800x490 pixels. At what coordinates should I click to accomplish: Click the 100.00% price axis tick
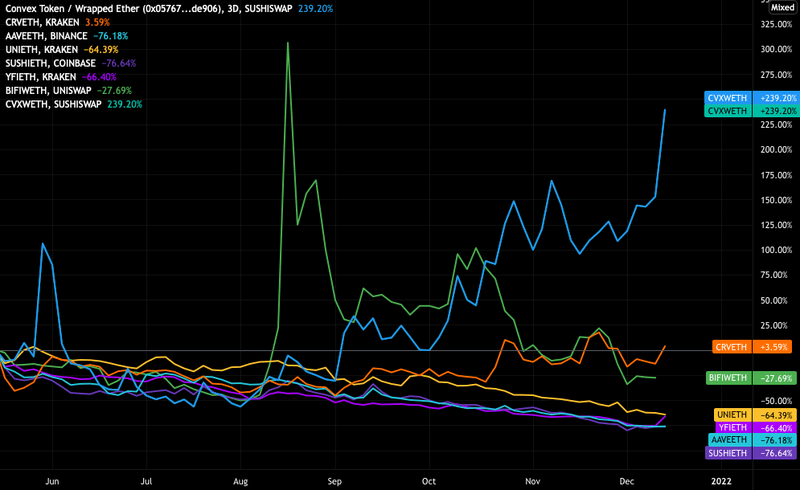(776, 250)
